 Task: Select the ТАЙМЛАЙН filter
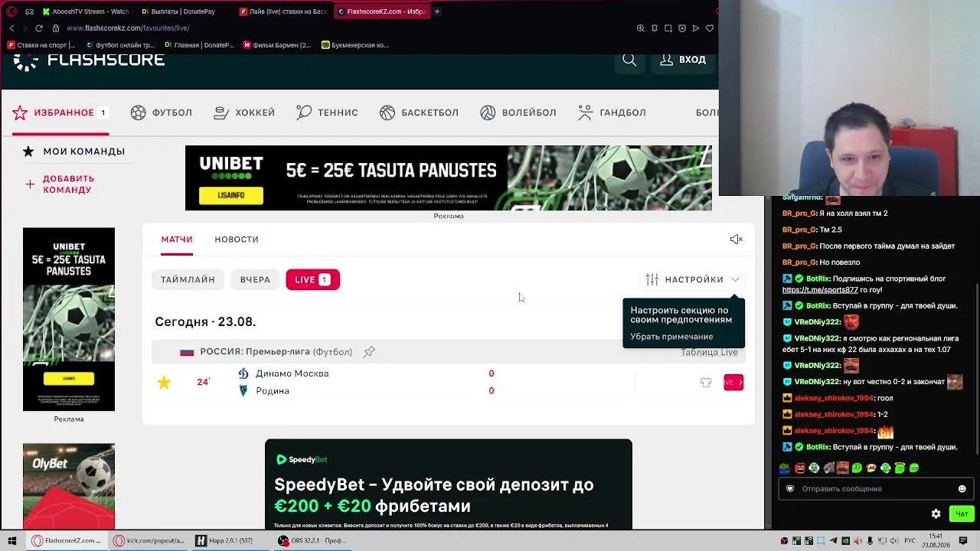point(188,279)
